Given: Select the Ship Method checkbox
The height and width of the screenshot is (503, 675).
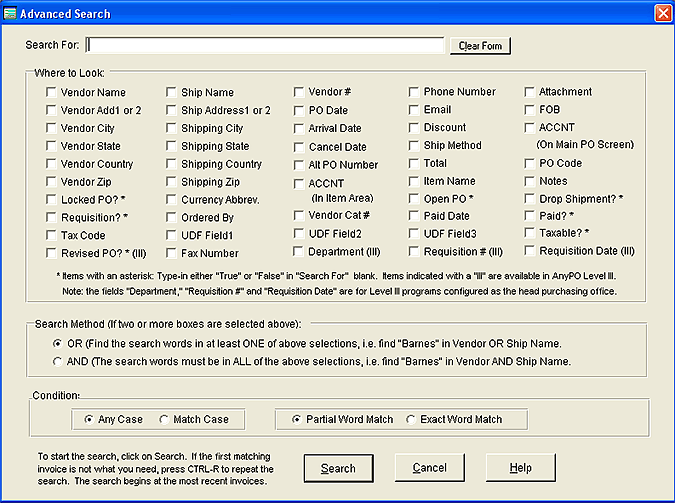Looking at the screenshot, I should pos(414,146).
